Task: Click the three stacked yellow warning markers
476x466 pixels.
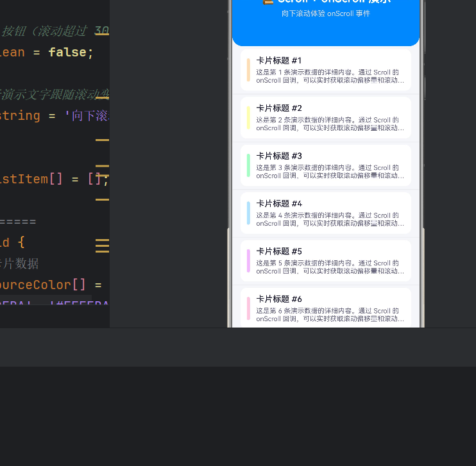Action: pos(102,245)
